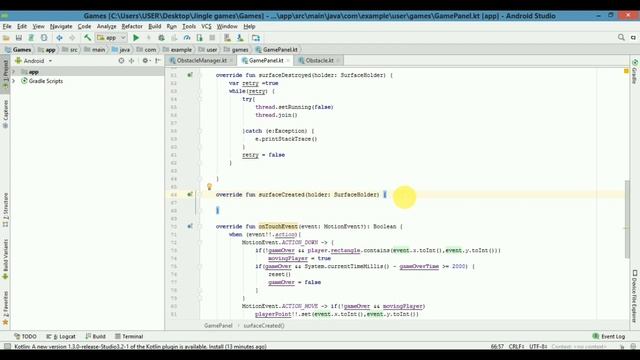The height and width of the screenshot is (360, 640).
Task: Open the Navigate menu
Action: pyautogui.click(x=61, y=27)
